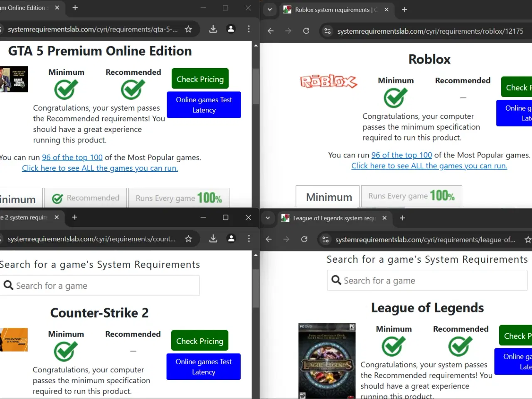Add a new tab in the Roblox window
The height and width of the screenshot is (399, 532).
point(404,10)
